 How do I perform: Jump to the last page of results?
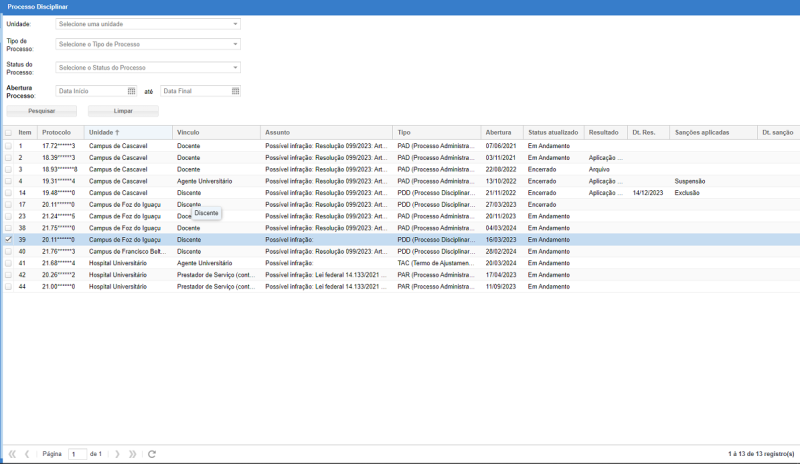[x=133, y=454]
